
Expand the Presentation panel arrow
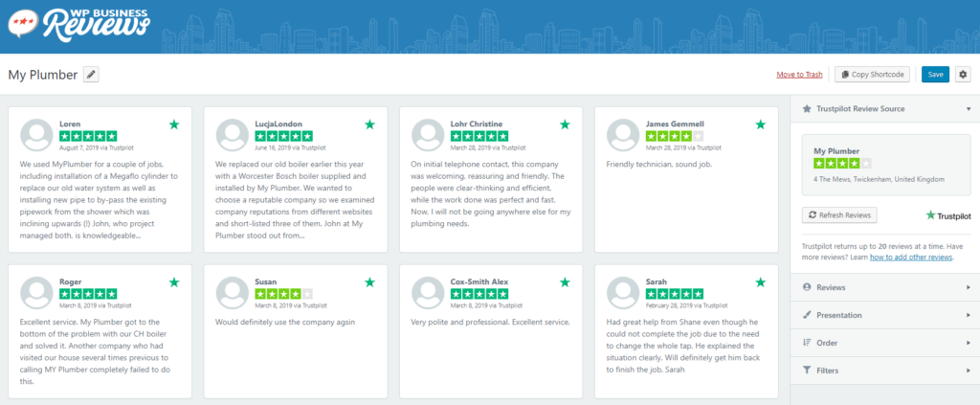[x=969, y=315]
